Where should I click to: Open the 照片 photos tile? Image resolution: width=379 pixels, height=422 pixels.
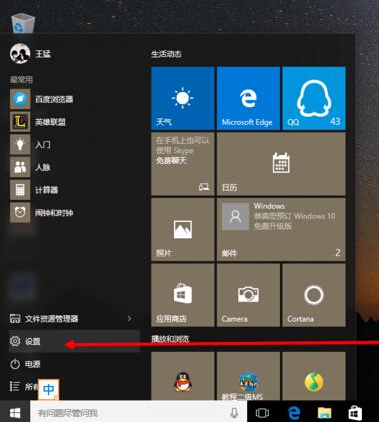pos(183,229)
